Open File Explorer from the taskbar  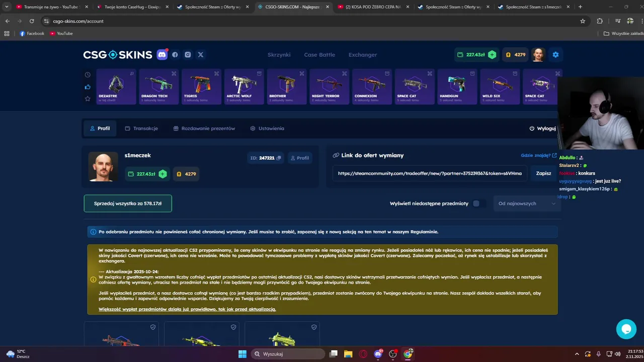[348, 354]
